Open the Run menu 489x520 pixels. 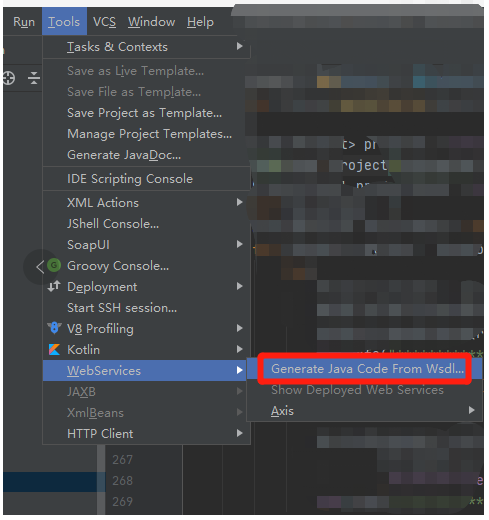24,22
